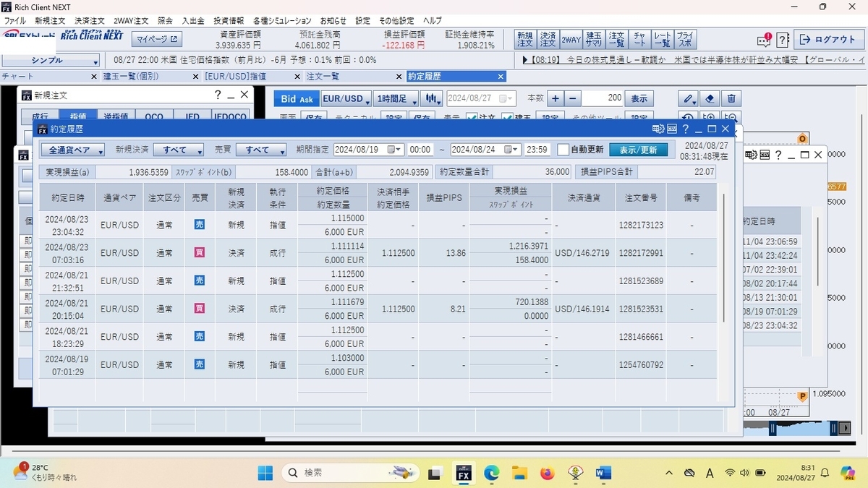Image resolution: width=868 pixels, height=488 pixels.
Task: Open the 決済注文 toolbar shortcut
Action: (x=548, y=39)
